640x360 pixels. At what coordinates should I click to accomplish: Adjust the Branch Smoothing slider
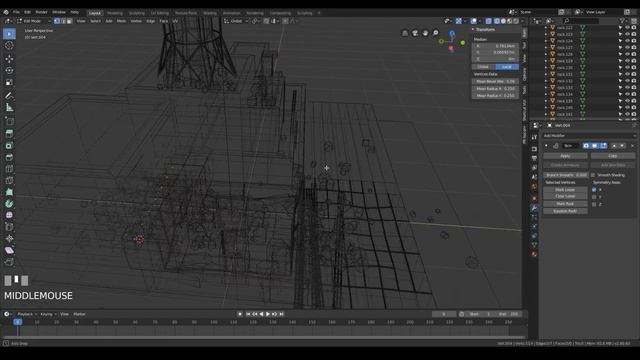coord(565,175)
